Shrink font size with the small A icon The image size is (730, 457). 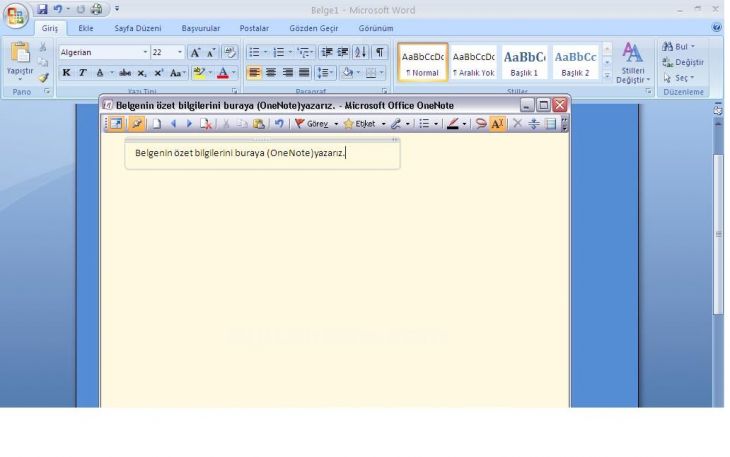pos(211,53)
